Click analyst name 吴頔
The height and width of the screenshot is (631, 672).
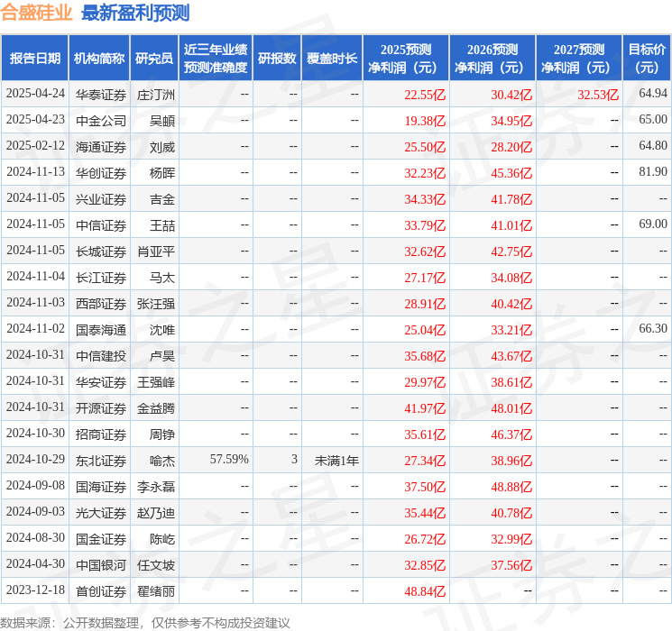pyautogui.click(x=162, y=121)
